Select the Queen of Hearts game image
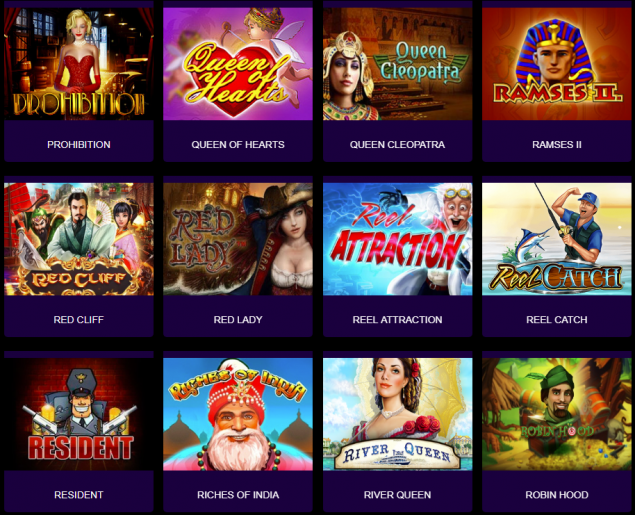635x515 pixels. tap(238, 64)
